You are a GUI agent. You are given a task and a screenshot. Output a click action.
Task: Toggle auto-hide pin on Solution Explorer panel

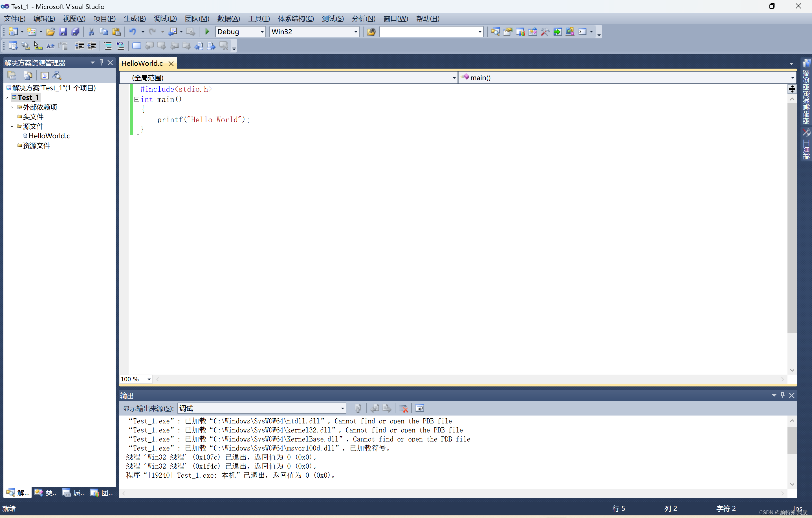101,62
